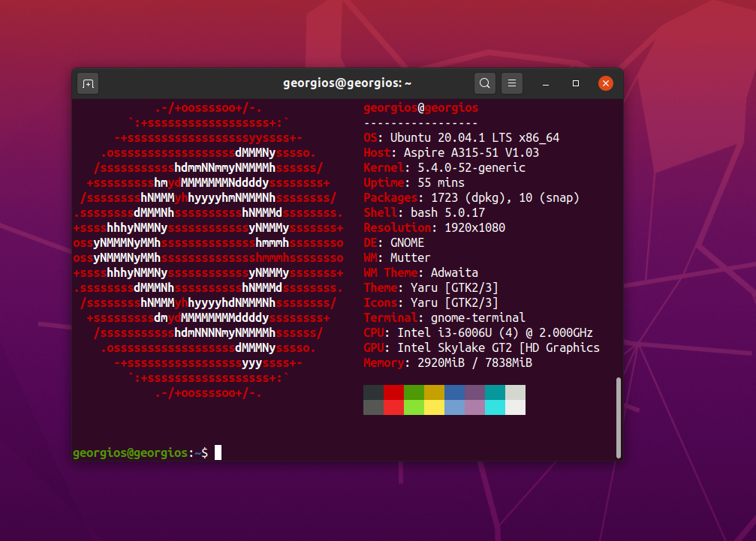This screenshot has height=541, width=756.
Task: Maximize the terminal window
Action: [x=575, y=83]
